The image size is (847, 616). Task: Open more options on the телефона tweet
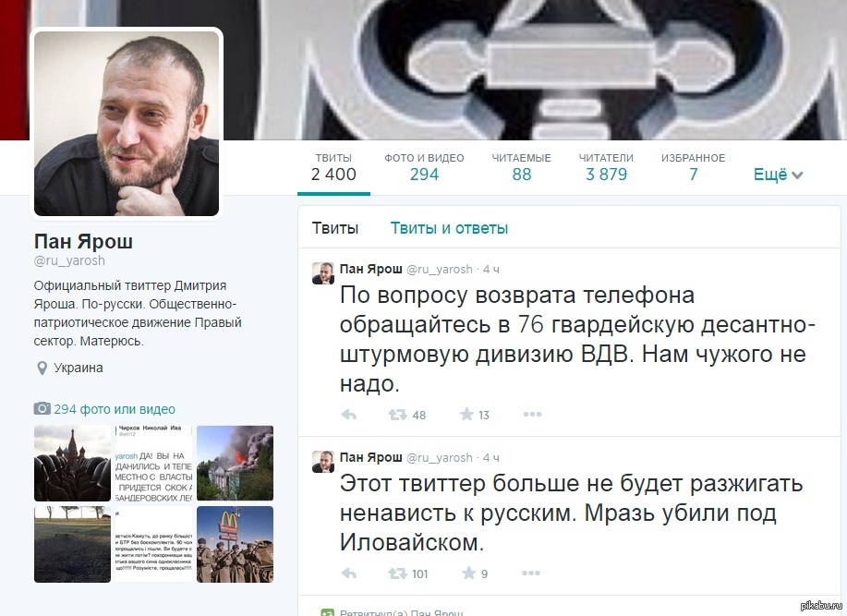(532, 414)
